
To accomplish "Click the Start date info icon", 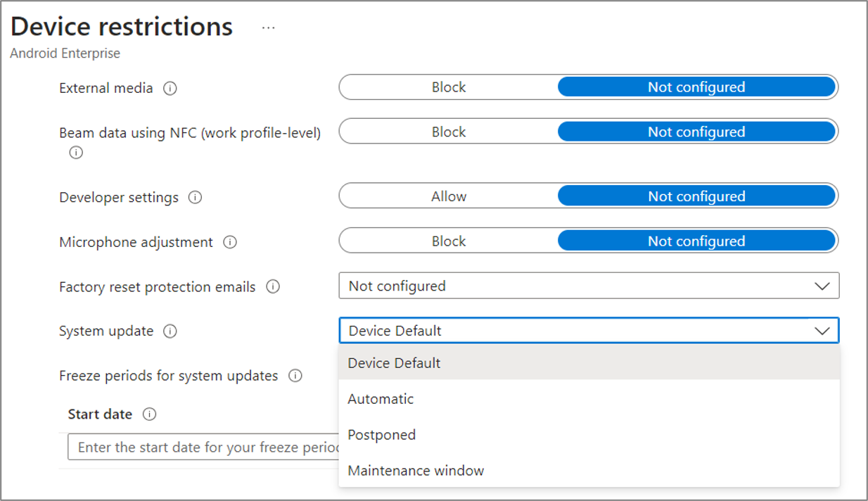I will coord(149,414).
